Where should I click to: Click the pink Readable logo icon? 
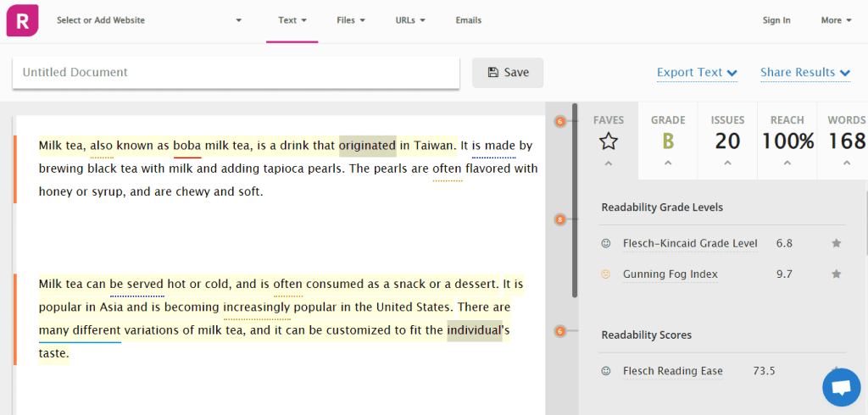[22, 21]
